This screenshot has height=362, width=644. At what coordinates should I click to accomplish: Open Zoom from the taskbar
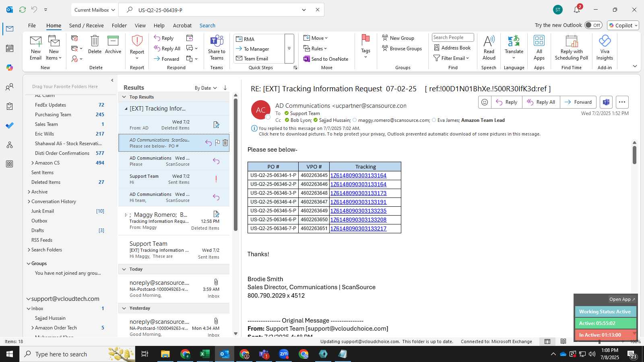(x=284, y=354)
